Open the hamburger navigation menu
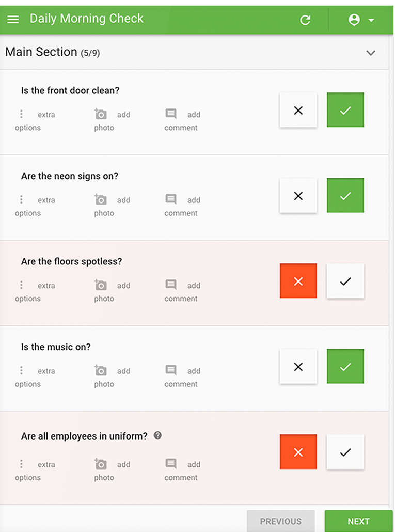 pos(13,19)
